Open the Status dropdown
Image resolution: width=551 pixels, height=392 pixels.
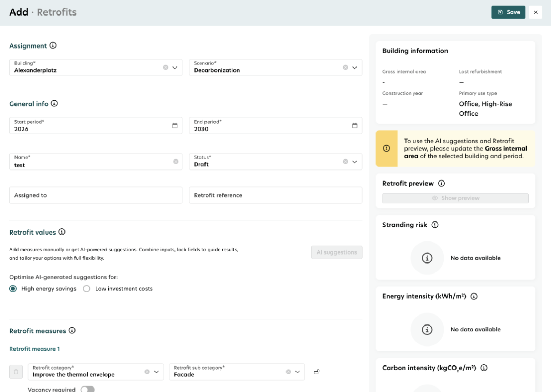click(x=354, y=162)
